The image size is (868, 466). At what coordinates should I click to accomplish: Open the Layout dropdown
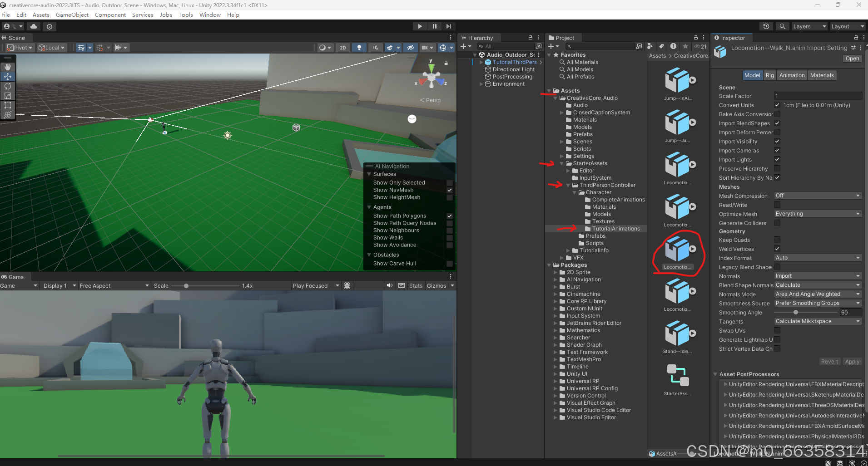(847, 26)
